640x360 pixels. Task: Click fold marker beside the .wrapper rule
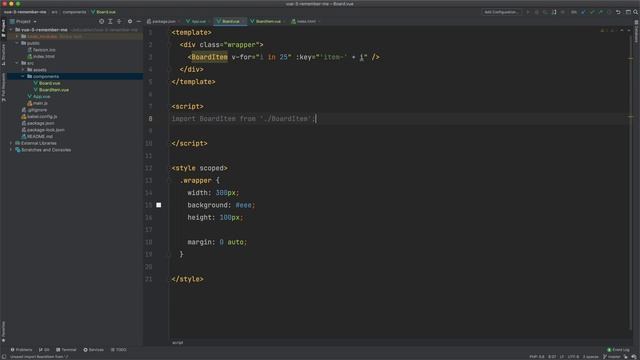[x=169, y=180]
